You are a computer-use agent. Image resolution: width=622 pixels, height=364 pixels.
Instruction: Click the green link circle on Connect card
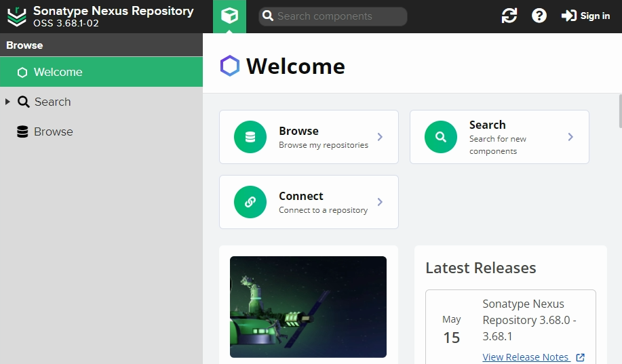point(250,202)
